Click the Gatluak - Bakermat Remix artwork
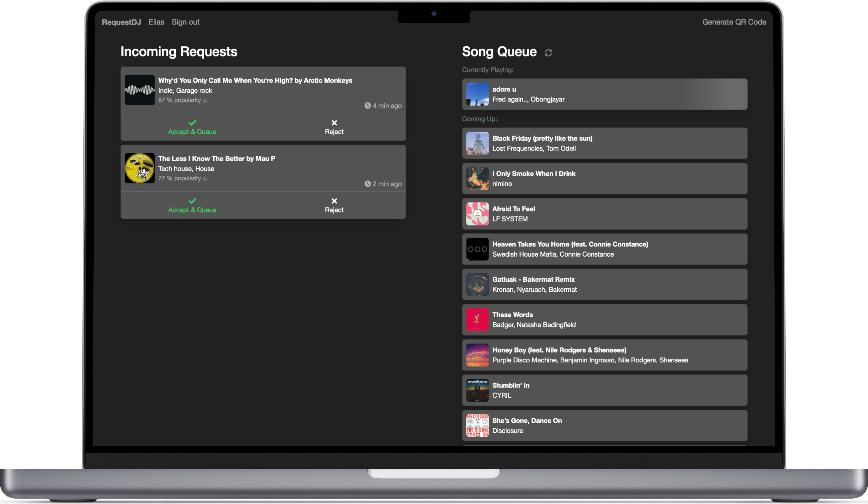Viewport: 868px width, 504px height. (x=477, y=285)
